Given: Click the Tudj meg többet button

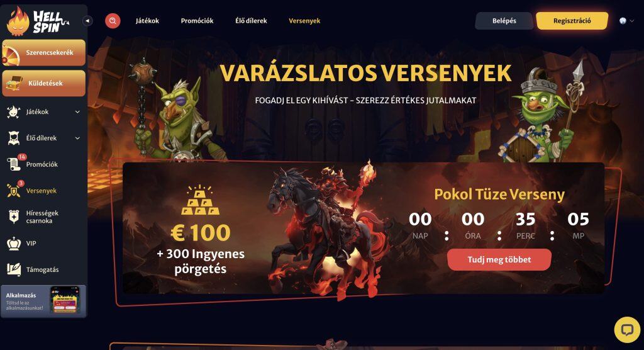Looking at the screenshot, I should [499, 259].
